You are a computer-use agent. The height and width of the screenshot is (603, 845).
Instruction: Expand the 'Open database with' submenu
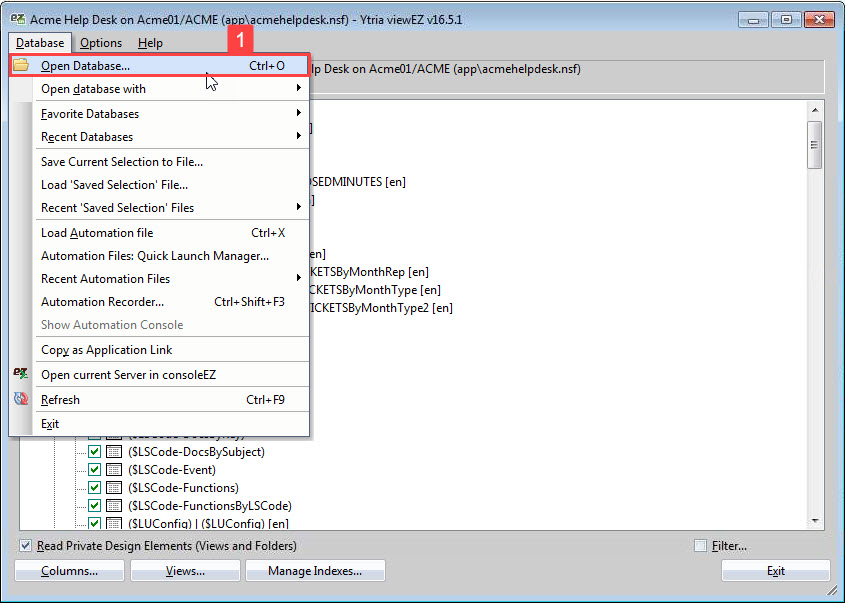pyautogui.click(x=150, y=88)
